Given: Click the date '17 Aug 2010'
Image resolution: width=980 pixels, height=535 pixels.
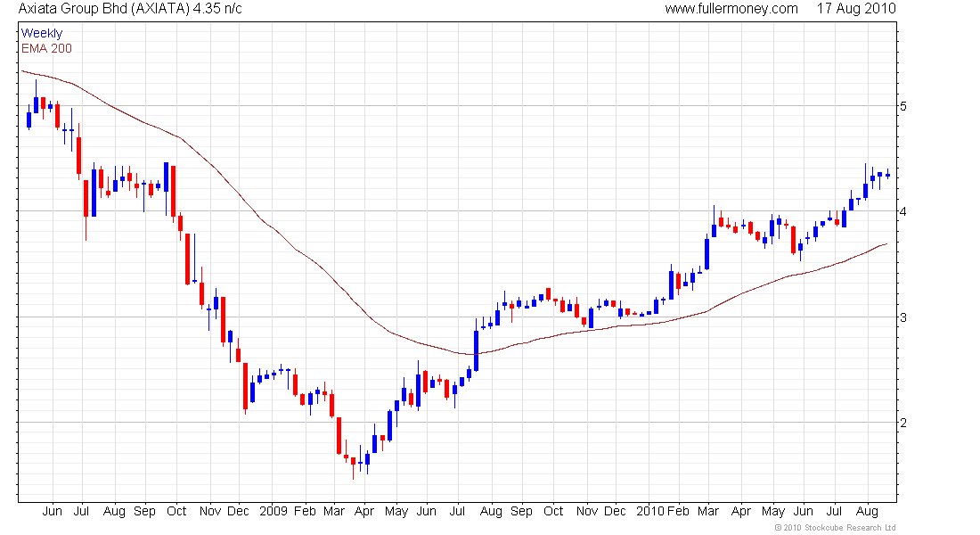Looking at the screenshot, I should point(856,9).
